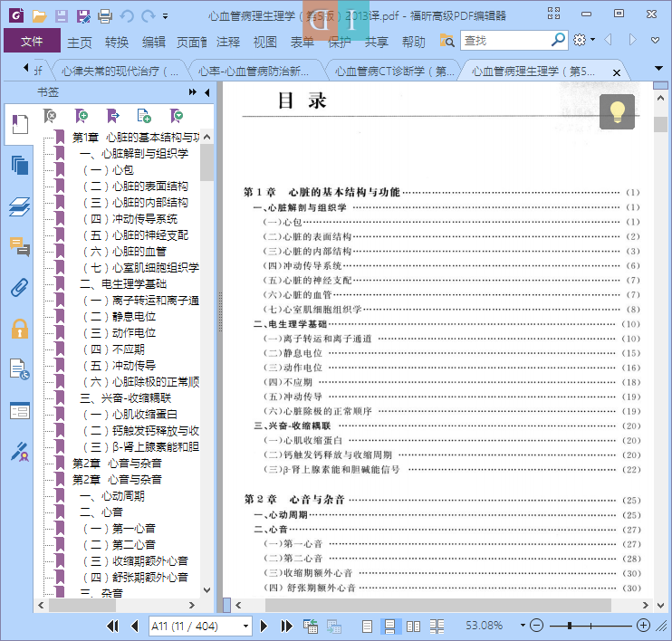Screen dimensions: 672x641
Task: Click into the 查找 search field
Action: [505, 41]
